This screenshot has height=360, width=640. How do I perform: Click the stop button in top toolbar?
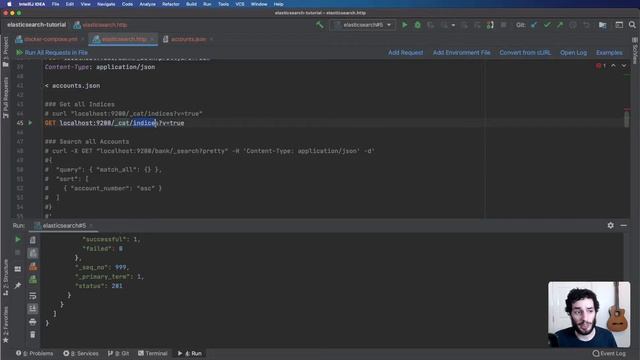pyautogui.click(x=503, y=25)
